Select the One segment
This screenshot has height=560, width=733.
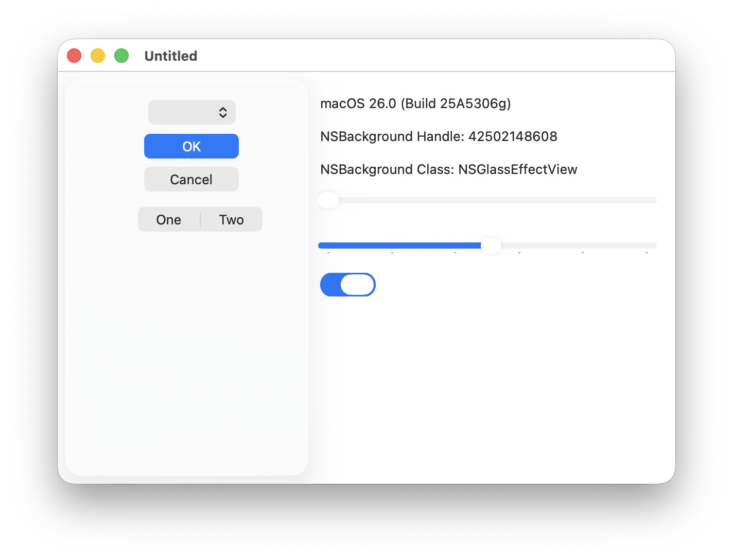point(169,220)
